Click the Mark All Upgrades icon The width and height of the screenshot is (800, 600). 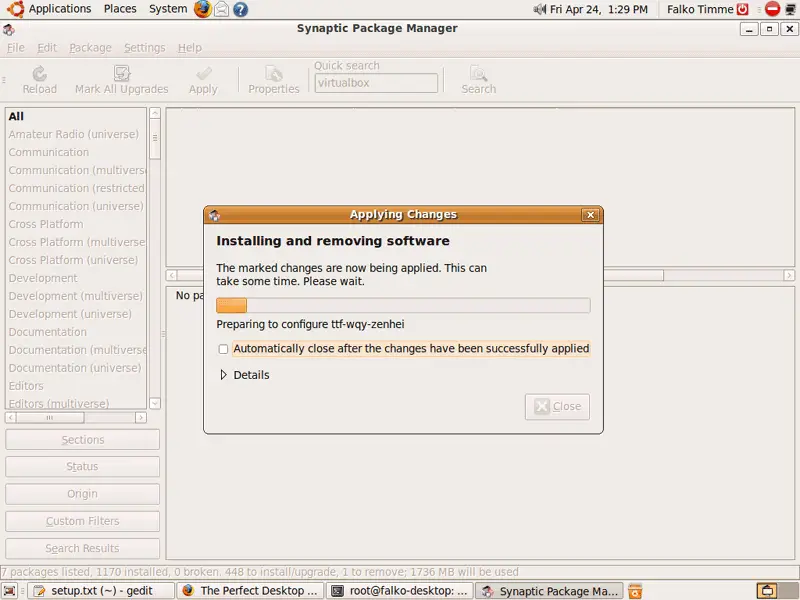pos(122,74)
